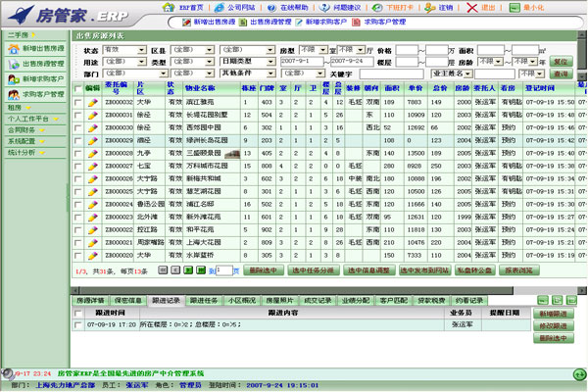Click the 新增跟进 button
The width and height of the screenshot is (588, 392).
(554, 314)
